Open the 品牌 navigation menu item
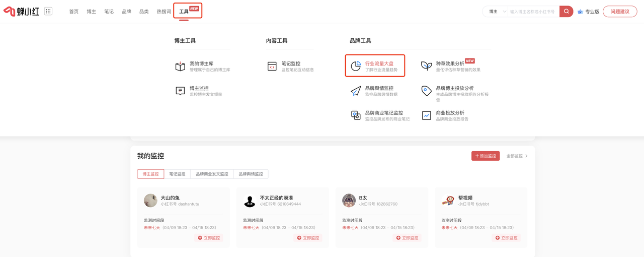 (127, 12)
